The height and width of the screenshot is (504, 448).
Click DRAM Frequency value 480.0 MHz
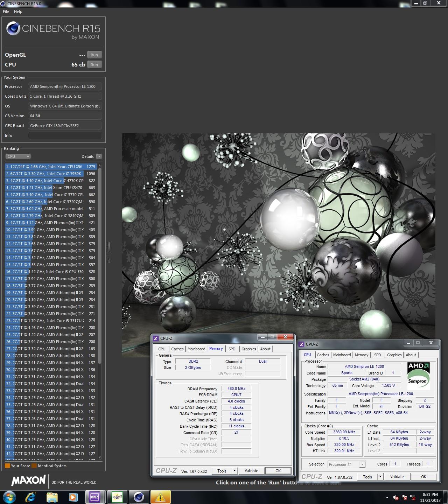click(x=237, y=388)
